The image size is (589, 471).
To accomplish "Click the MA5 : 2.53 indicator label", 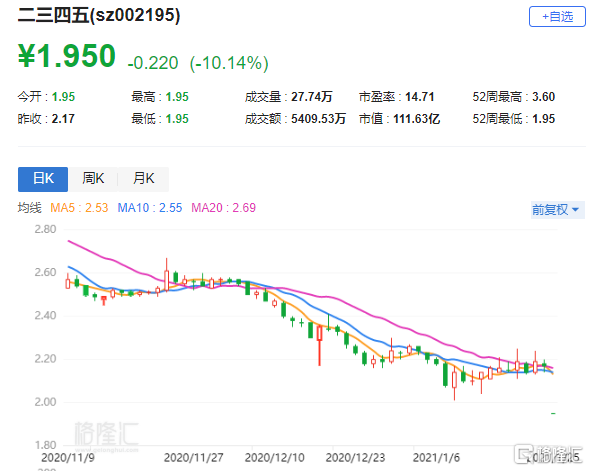I will (x=79, y=208).
